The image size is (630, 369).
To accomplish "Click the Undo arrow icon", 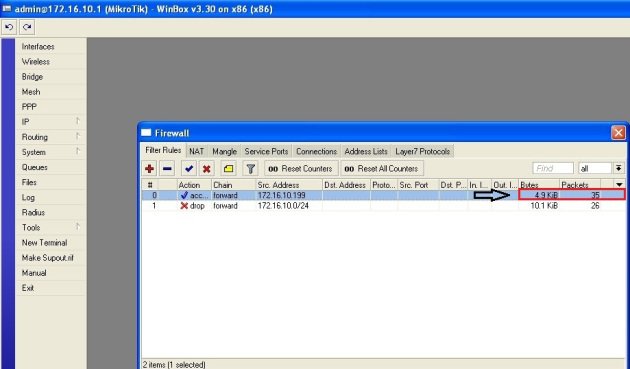I will 9,27.
